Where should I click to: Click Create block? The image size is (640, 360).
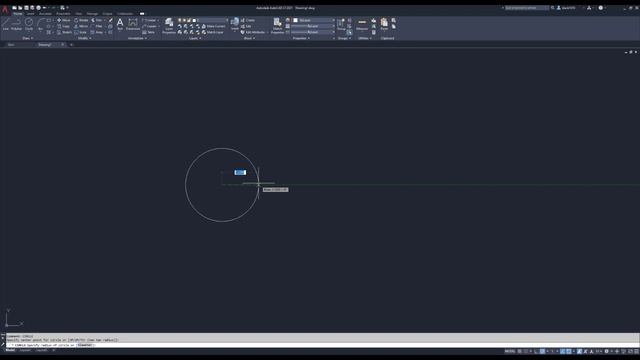(248, 20)
